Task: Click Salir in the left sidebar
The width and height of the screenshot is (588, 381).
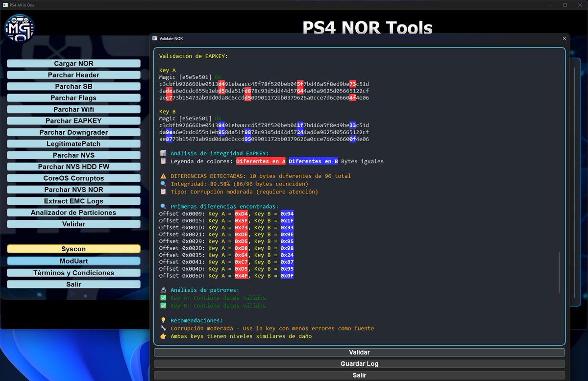Action: tap(73, 284)
